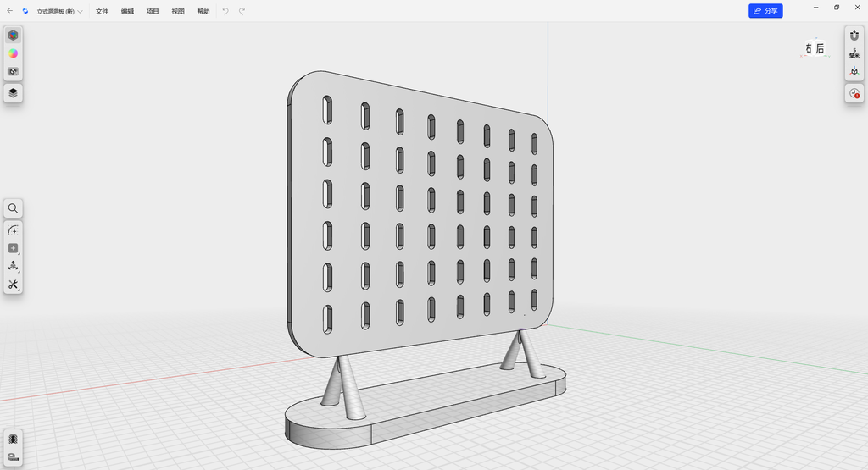Image resolution: width=868 pixels, height=470 pixels.
Task: Open the 文件 menu
Action: tap(102, 11)
